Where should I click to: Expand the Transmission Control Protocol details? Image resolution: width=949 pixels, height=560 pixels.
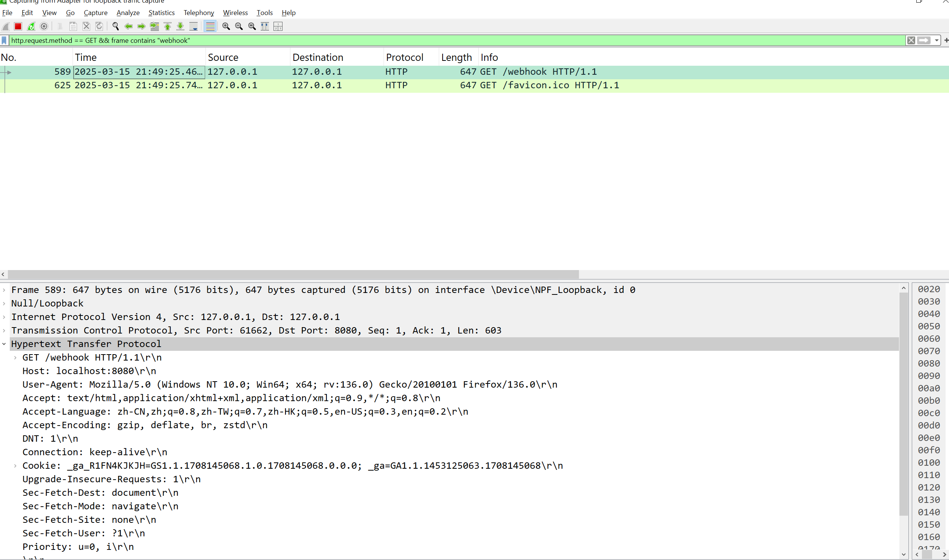(4, 330)
